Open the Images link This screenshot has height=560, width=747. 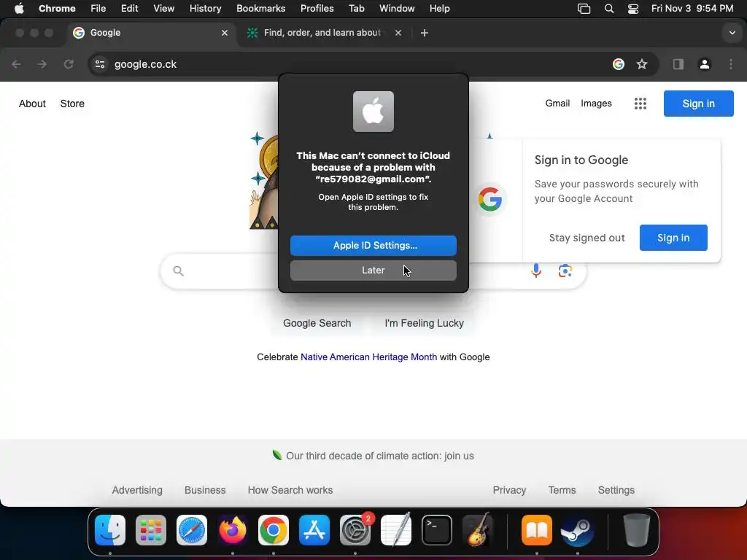[x=596, y=104]
